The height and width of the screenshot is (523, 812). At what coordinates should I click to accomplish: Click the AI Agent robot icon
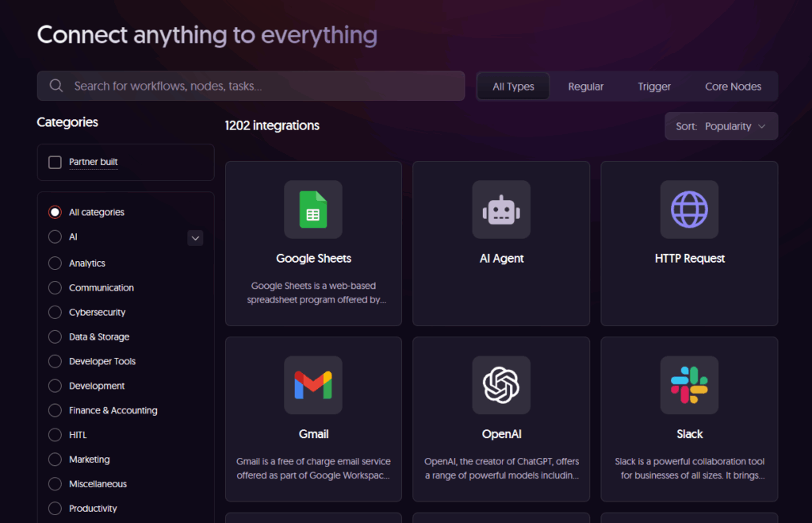coord(501,210)
